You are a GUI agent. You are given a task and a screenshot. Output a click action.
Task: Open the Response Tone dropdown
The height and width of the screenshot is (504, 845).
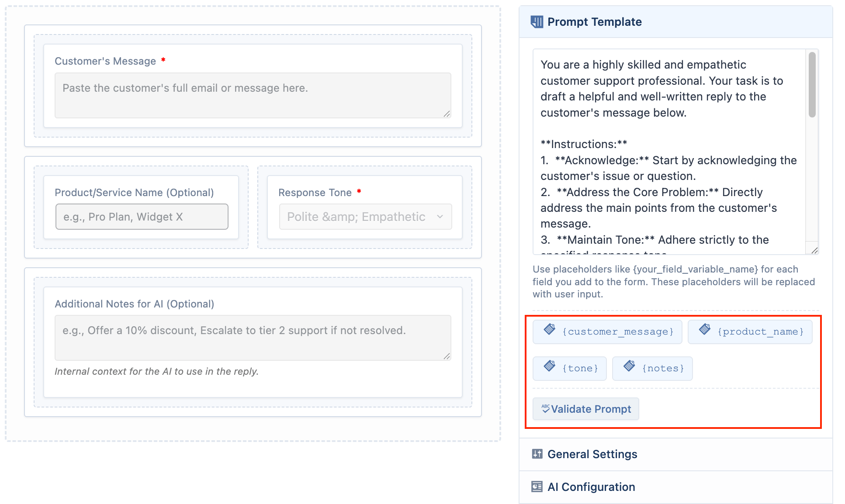[x=365, y=217]
